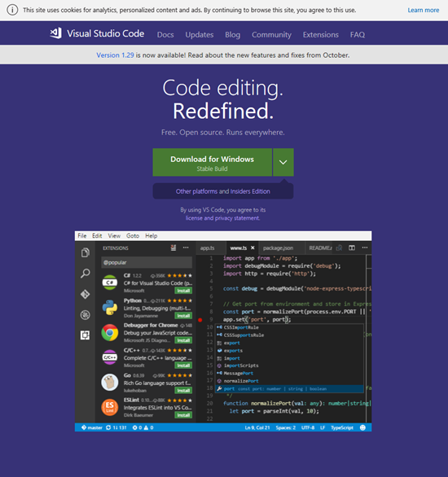Click the Python extension logo
448x477 pixels.
110,308
